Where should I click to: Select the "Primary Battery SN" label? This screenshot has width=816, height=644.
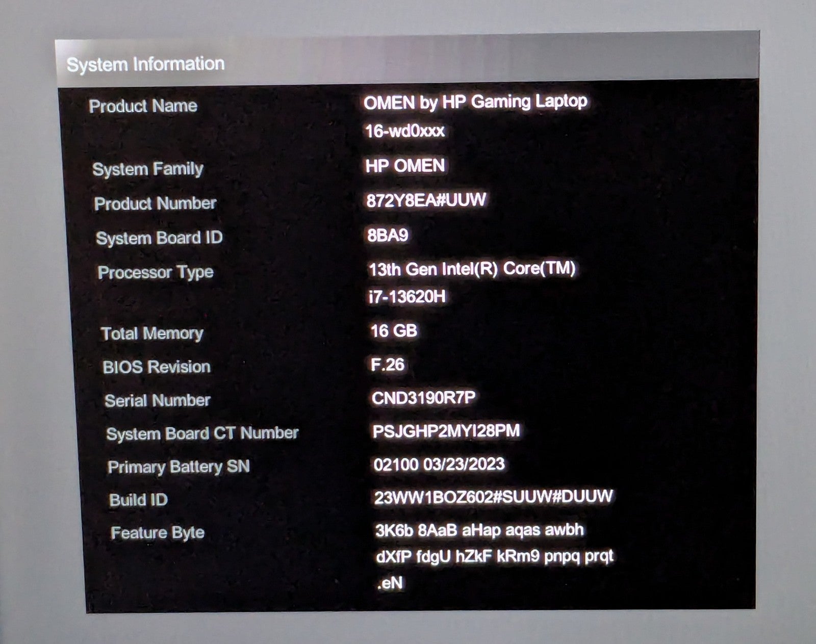coord(179,467)
